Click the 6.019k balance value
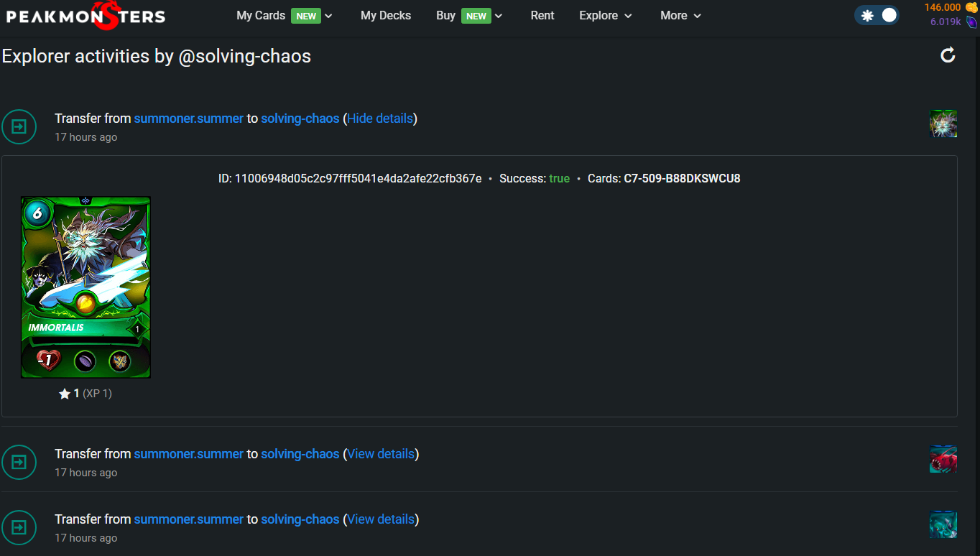This screenshot has height=556, width=980. coord(946,22)
